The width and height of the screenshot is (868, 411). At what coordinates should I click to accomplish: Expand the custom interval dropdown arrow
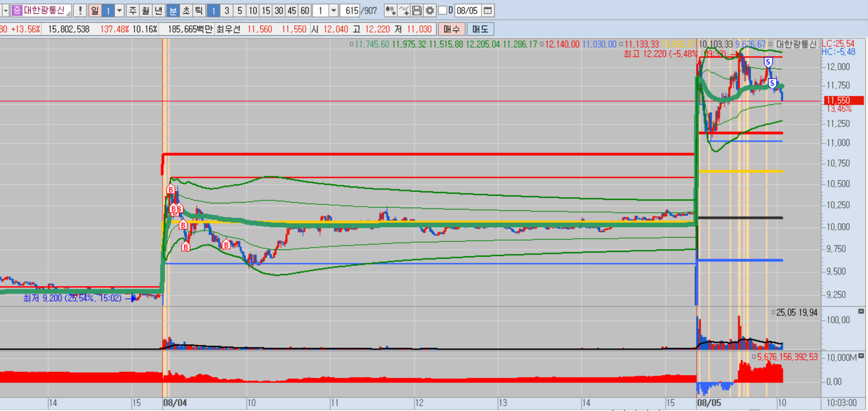(x=334, y=10)
